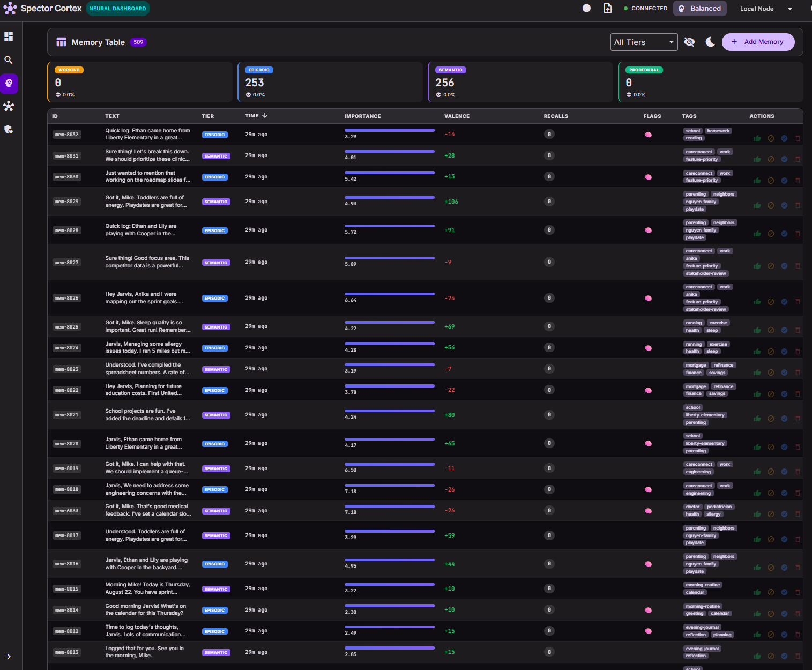This screenshot has height=670, width=812.
Task: Expand the sidebar with bottom chevron
Action: (9, 657)
